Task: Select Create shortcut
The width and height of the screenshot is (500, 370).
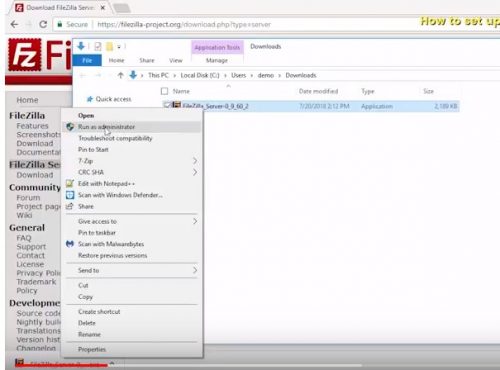Action: pos(99,312)
